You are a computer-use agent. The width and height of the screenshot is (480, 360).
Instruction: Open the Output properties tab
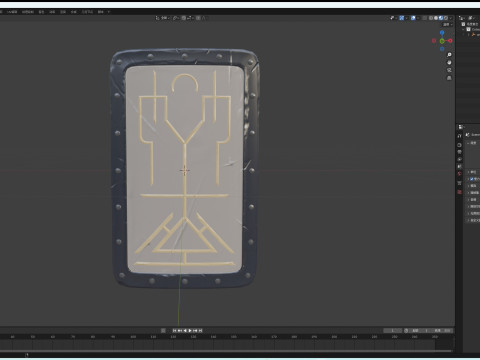click(x=460, y=152)
